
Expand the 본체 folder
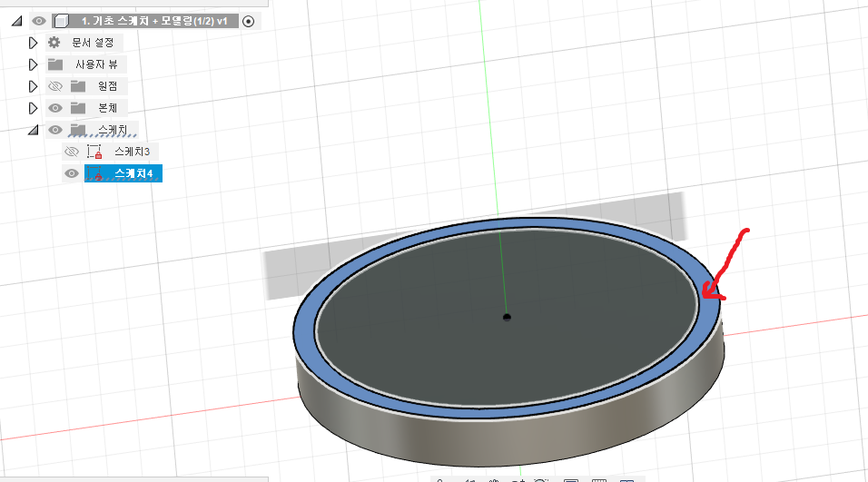[x=33, y=108]
